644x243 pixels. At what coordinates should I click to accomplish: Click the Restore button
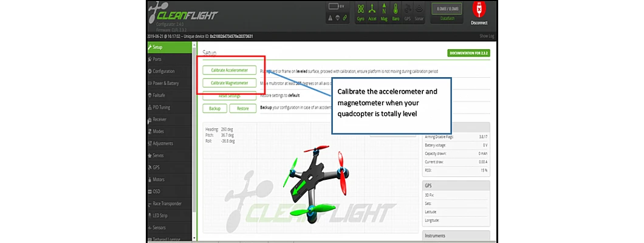243,108
